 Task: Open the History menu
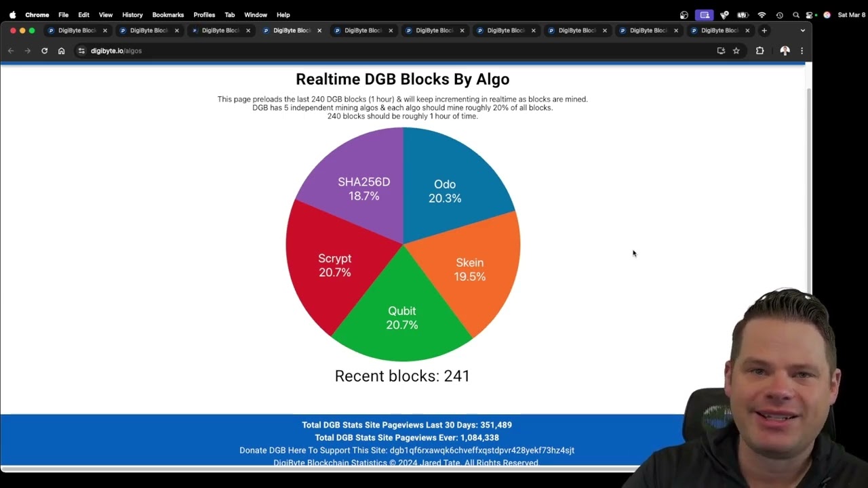pyautogui.click(x=132, y=15)
